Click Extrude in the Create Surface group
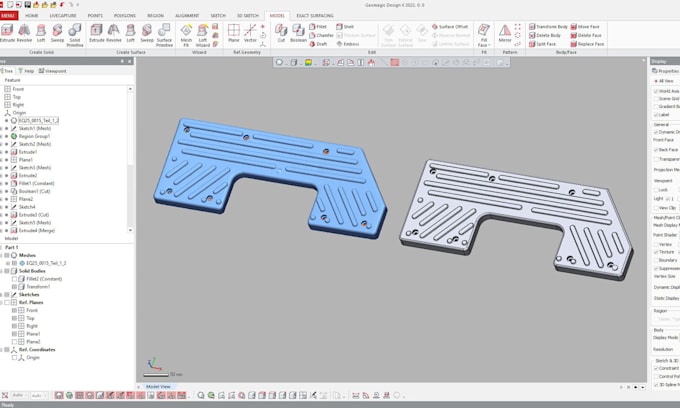The height and width of the screenshot is (408, 680). tap(97, 33)
